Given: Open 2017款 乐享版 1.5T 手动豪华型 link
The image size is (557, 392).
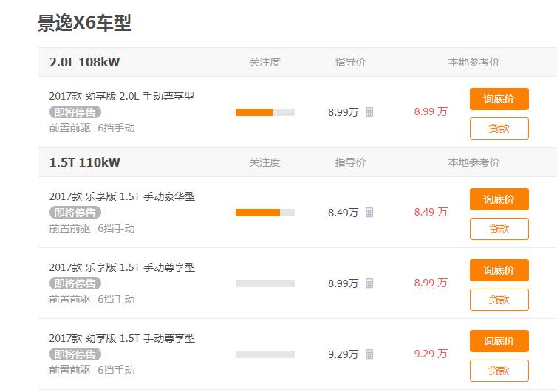Looking at the screenshot, I should 122,196.
